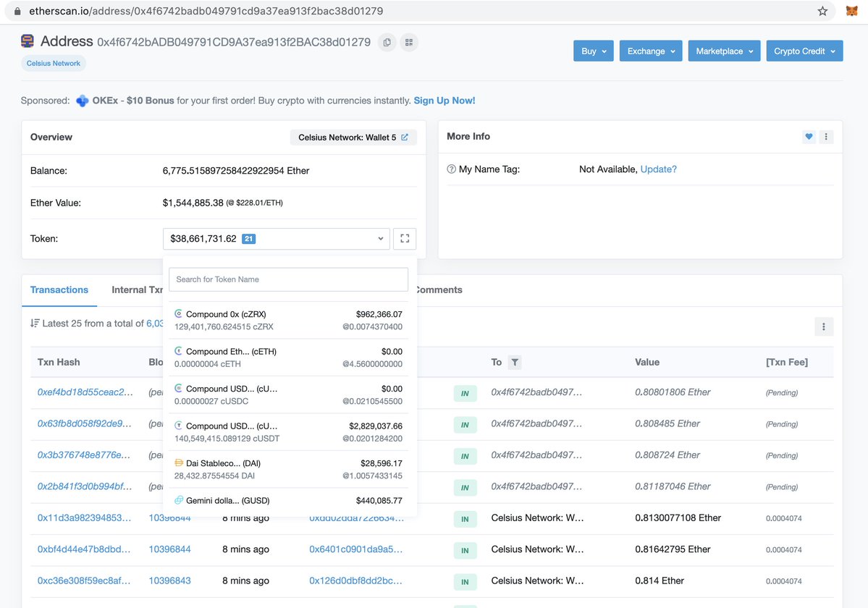
Task: Click the sort icon beside Latest 25
Action: click(x=34, y=323)
